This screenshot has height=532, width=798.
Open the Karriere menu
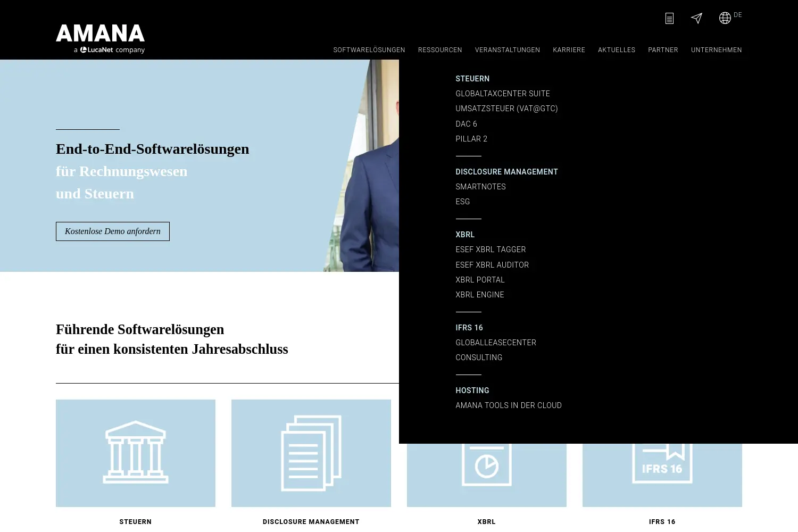(x=569, y=50)
